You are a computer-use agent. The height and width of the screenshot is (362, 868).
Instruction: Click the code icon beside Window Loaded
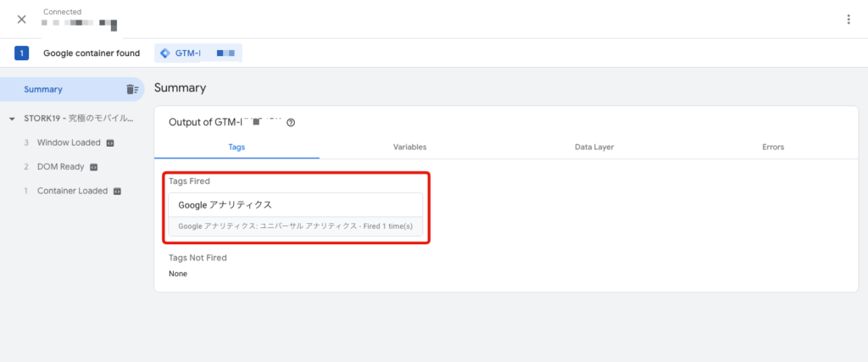pyautogui.click(x=109, y=142)
